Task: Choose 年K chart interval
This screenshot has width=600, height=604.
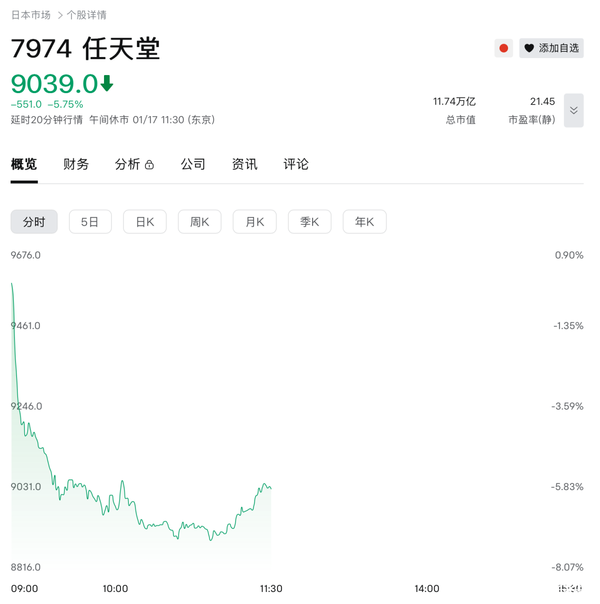Action: tap(364, 222)
